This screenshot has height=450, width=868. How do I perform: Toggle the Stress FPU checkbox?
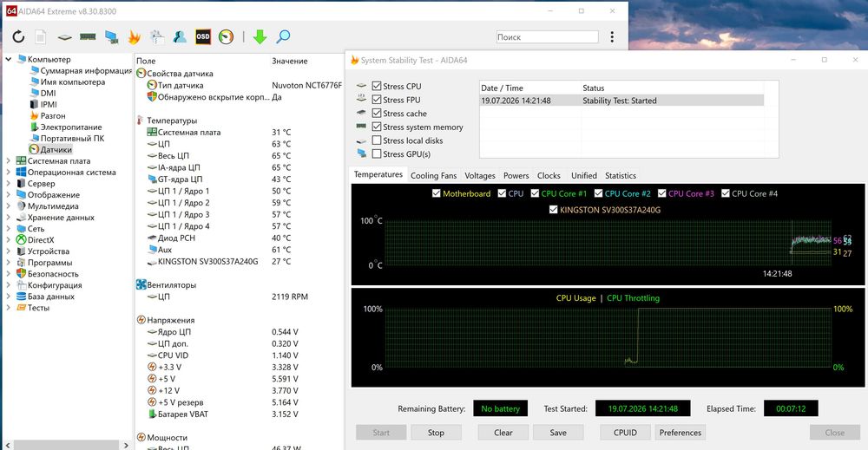[x=377, y=100]
